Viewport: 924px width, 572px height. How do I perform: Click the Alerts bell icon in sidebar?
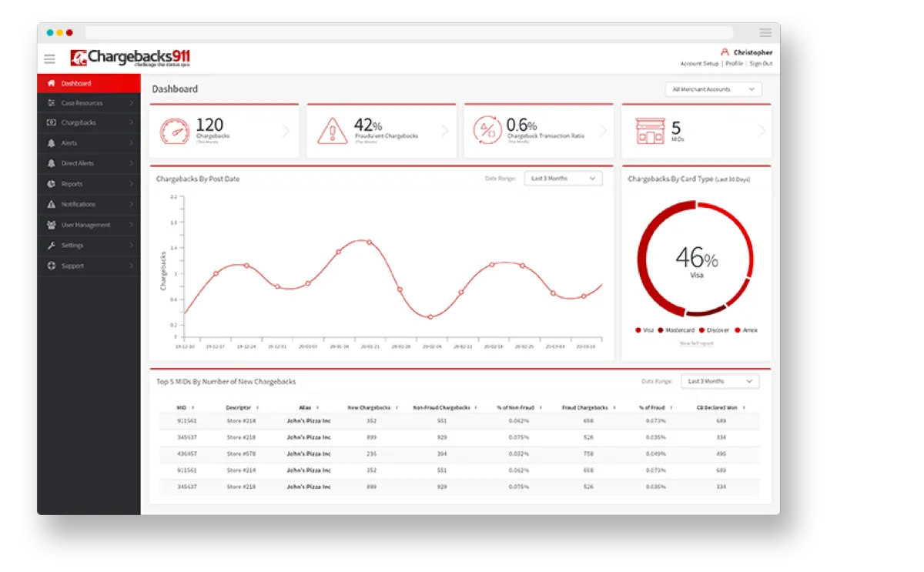pyautogui.click(x=52, y=143)
